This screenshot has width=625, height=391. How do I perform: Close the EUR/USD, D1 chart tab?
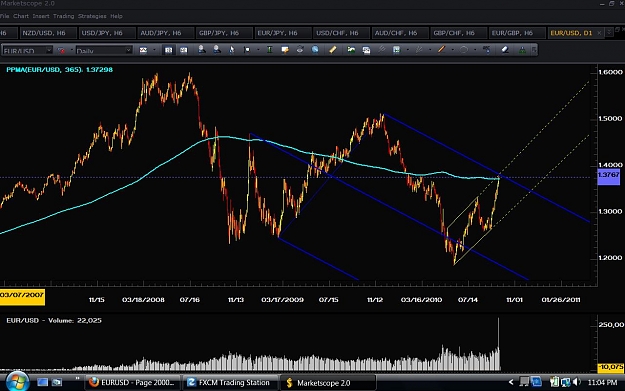pos(599,33)
